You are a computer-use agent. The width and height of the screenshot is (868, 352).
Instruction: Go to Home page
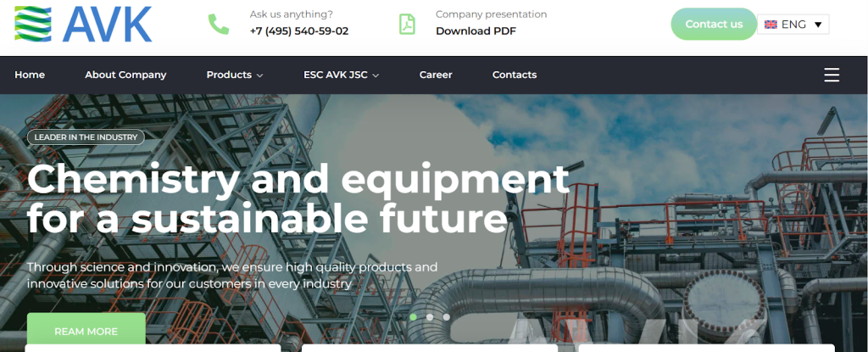[x=30, y=75]
